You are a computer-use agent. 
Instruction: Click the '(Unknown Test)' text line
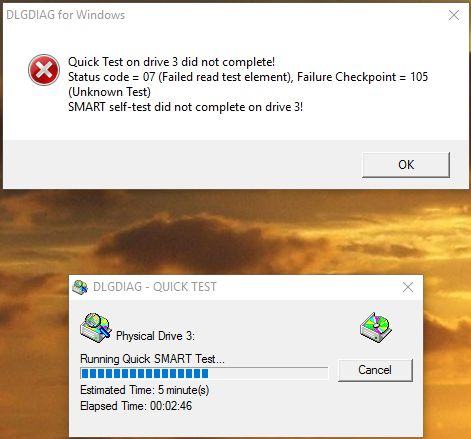(x=109, y=92)
